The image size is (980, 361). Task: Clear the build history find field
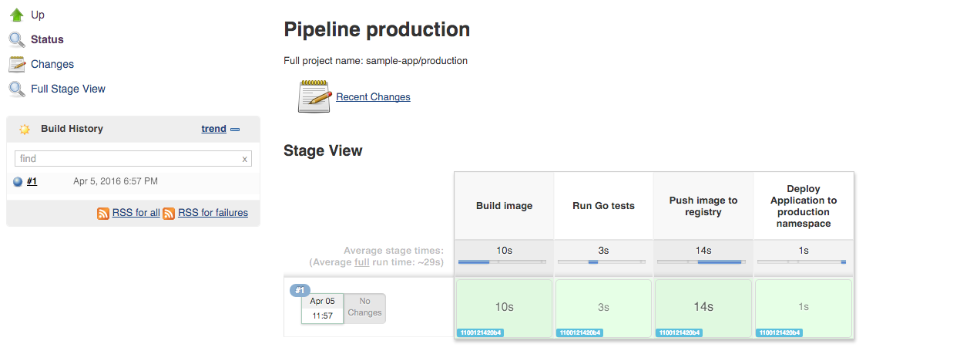[x=244, y=159]
